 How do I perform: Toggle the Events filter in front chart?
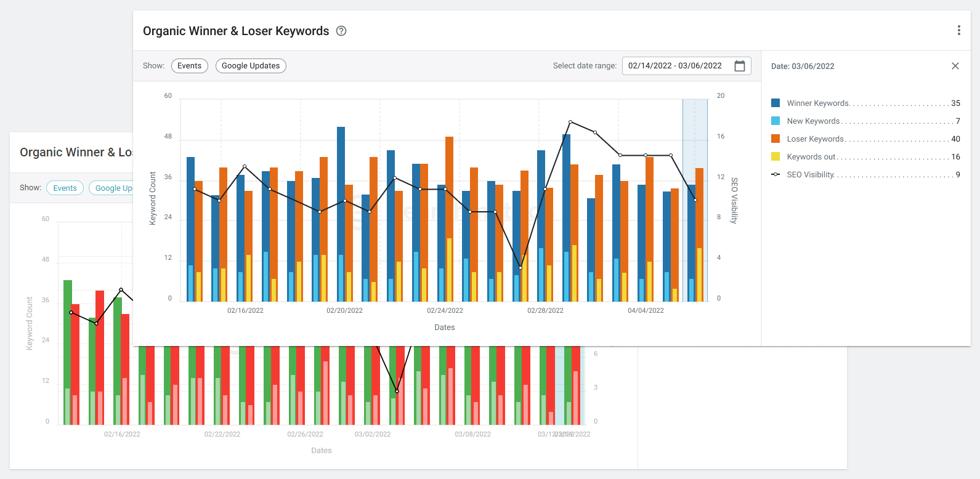[189, 66]
